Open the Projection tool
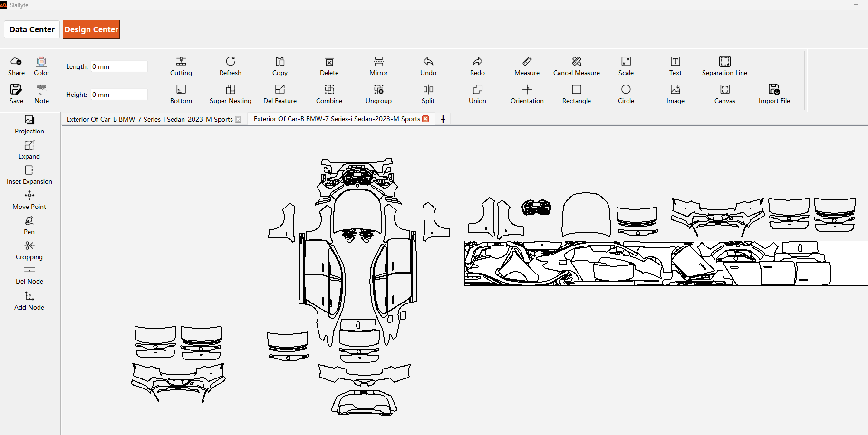868x435 pixels. (x=29, y=124)
